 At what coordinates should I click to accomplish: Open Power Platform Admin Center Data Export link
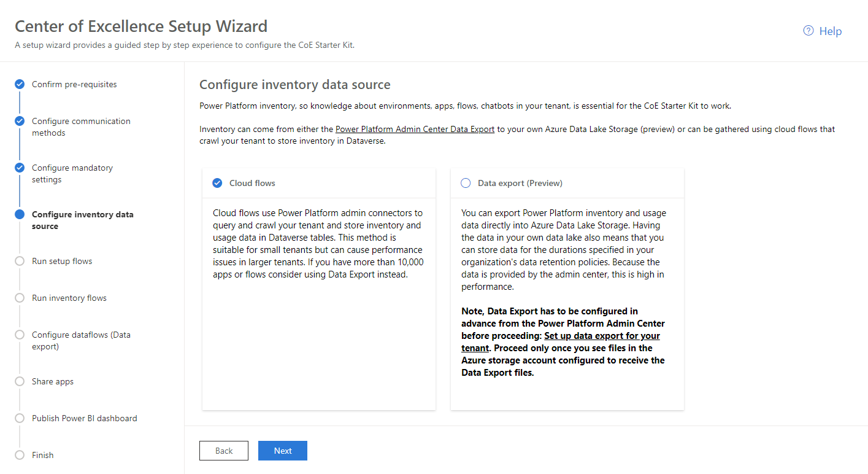coord(415,130)
